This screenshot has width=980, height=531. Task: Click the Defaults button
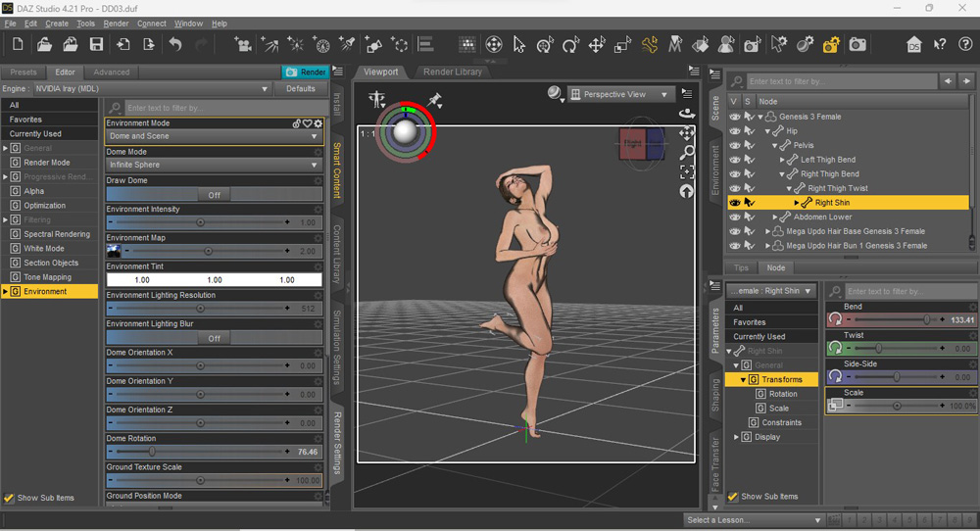coord(301,89)
